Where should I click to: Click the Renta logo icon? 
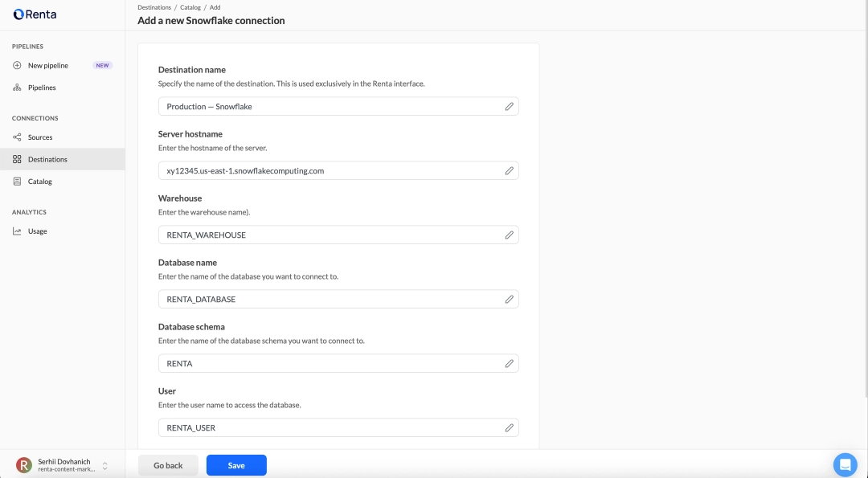[x=17, y=14]
